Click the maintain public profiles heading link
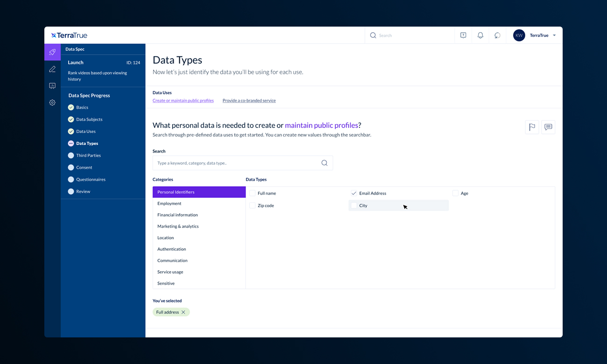 point(321,125)
